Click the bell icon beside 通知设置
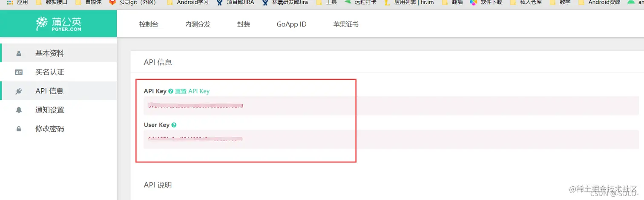644x200 pixels. click(x=19, y=110)
